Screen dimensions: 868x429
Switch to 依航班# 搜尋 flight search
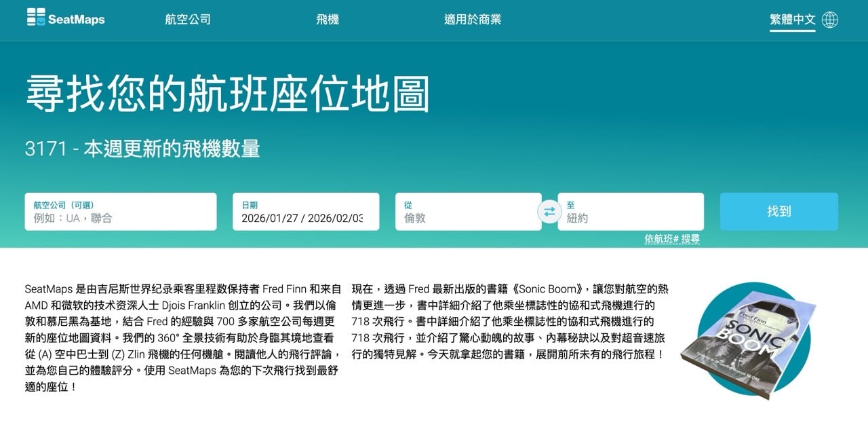coord(671,239)
